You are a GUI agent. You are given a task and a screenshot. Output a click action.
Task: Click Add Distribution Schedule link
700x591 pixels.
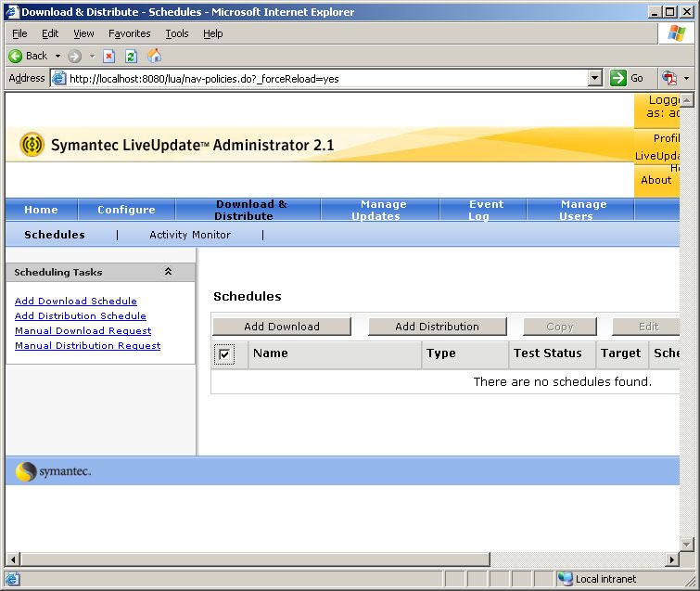tap(81, 315)
